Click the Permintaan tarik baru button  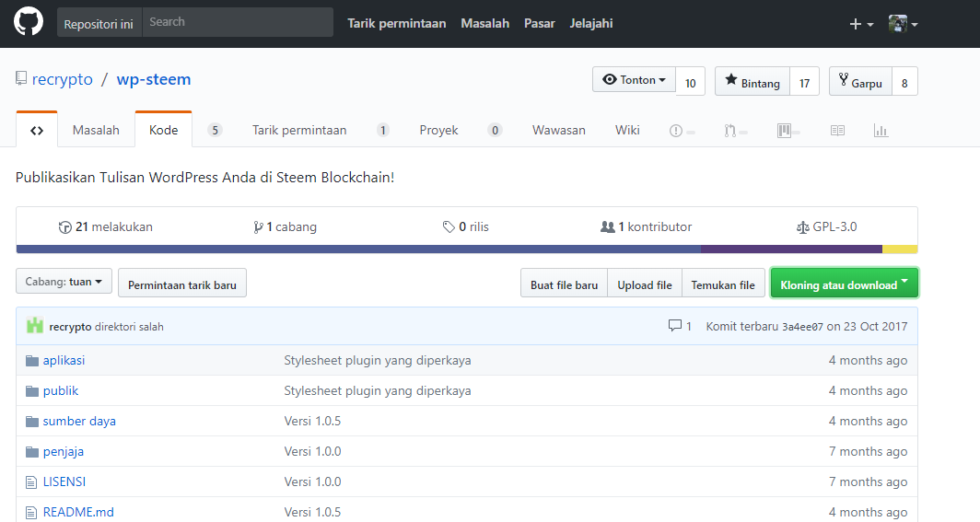(x=182, y=284)
